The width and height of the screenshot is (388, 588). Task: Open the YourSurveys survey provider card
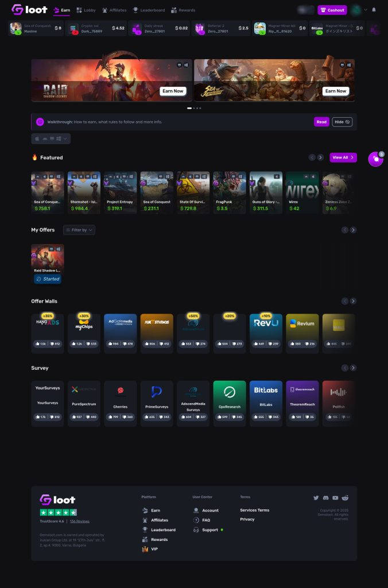48,404
